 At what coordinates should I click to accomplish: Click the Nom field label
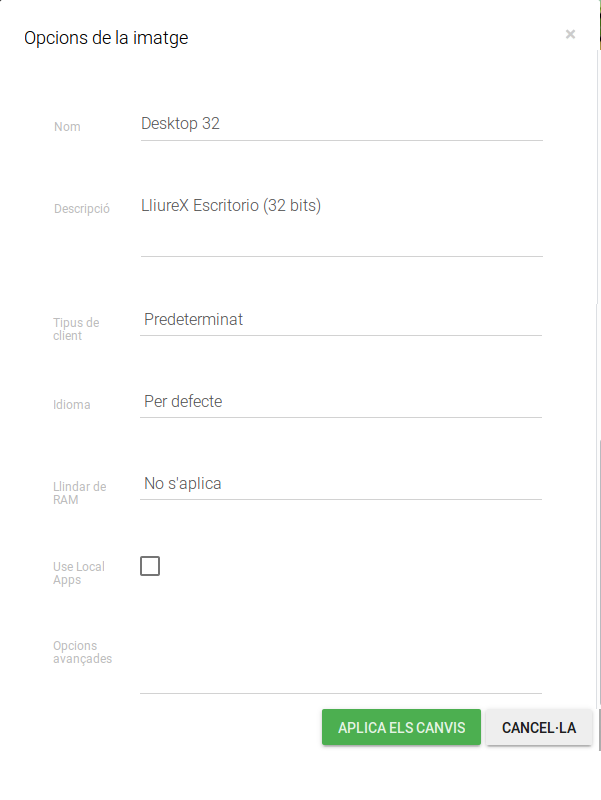point(67,127)
